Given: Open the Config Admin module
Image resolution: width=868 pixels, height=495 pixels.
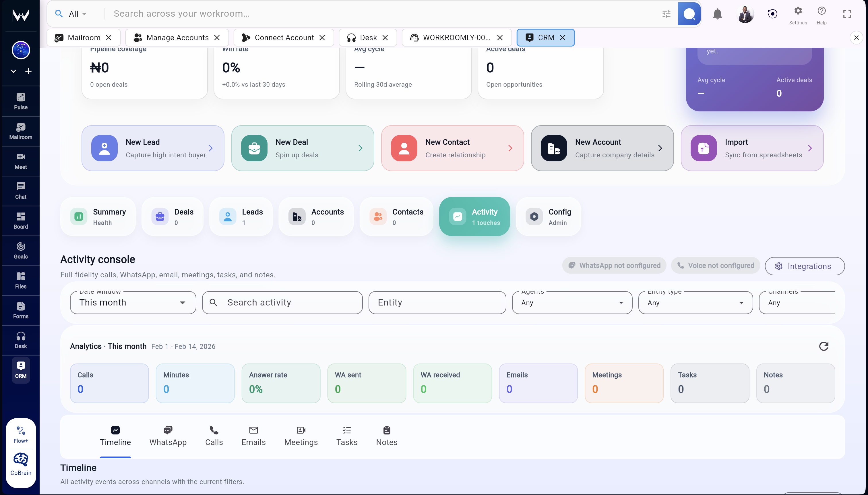Looking at the screenshot, I should [547, 216].
